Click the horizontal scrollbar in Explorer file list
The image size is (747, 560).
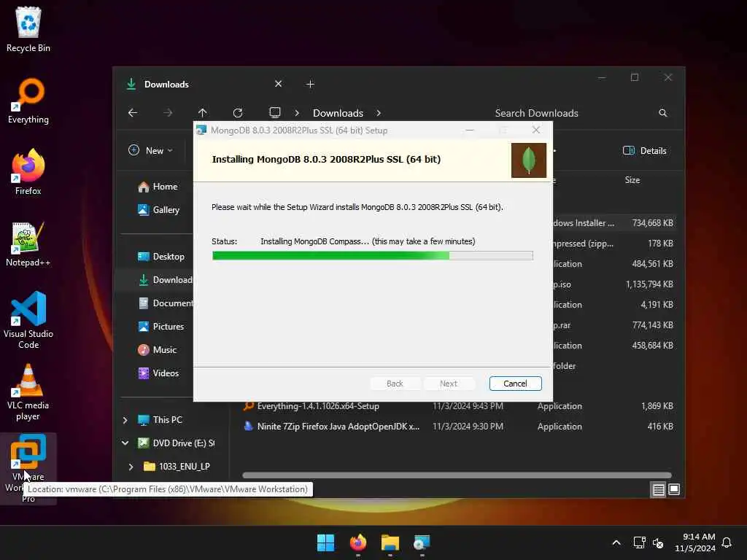[x=457, y=475]
